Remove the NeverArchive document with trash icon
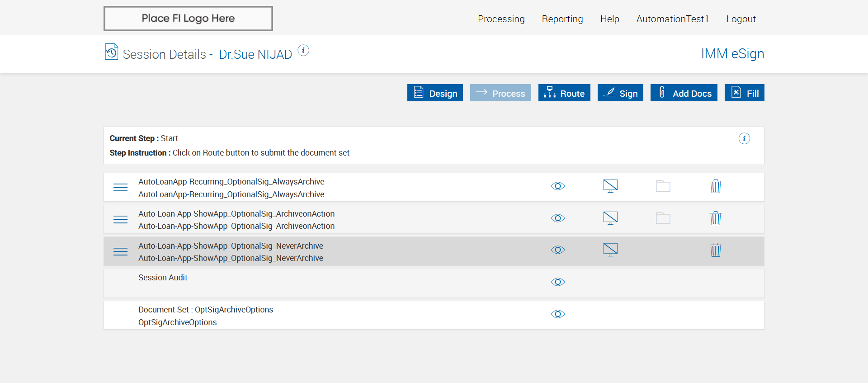Viewport: 868px width, 383px height. pos(715,250)
